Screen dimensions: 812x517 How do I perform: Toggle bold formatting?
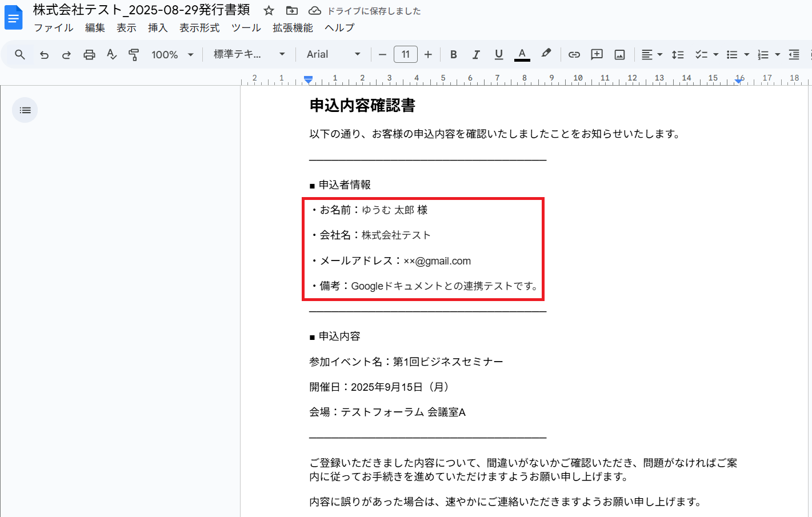454,54
